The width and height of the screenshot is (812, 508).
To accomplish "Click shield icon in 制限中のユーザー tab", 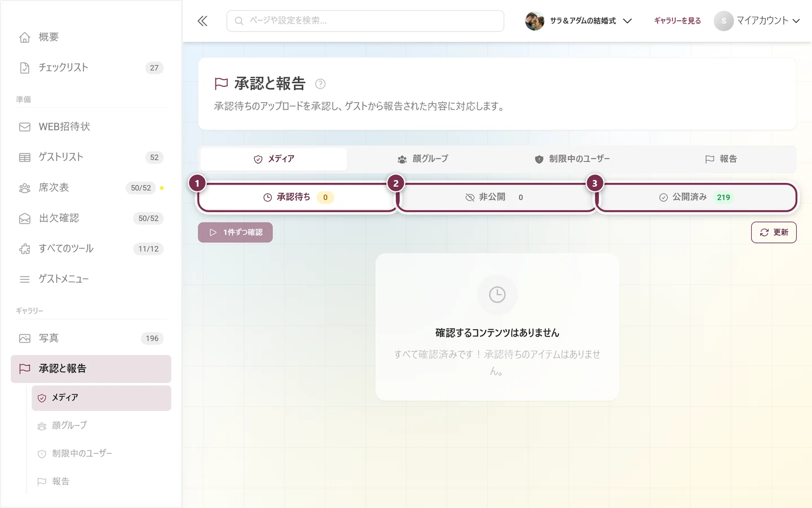I will click(x=539, y=160).
